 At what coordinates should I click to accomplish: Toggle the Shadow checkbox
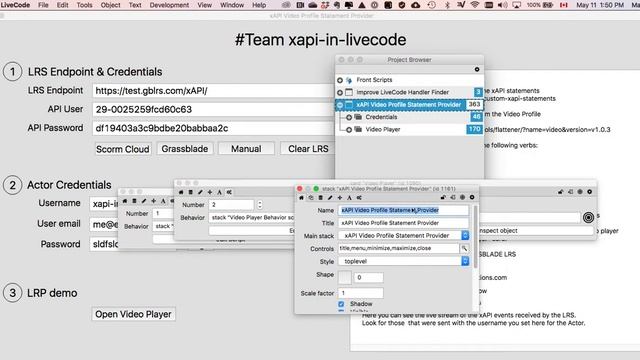[341, 304]
